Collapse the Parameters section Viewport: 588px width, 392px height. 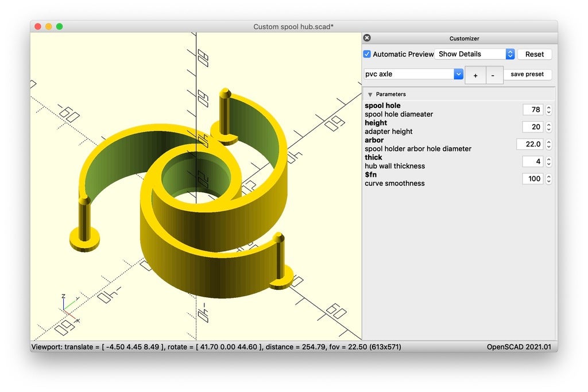370,94
